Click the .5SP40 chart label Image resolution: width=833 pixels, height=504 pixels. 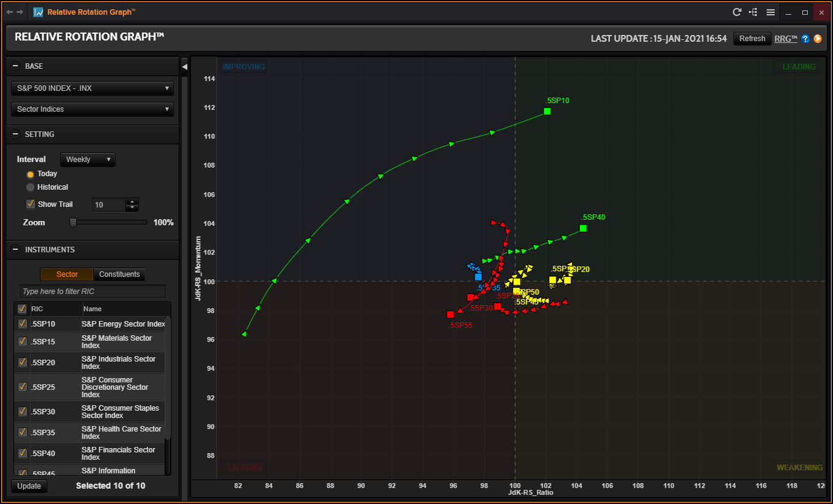(593, 217)
